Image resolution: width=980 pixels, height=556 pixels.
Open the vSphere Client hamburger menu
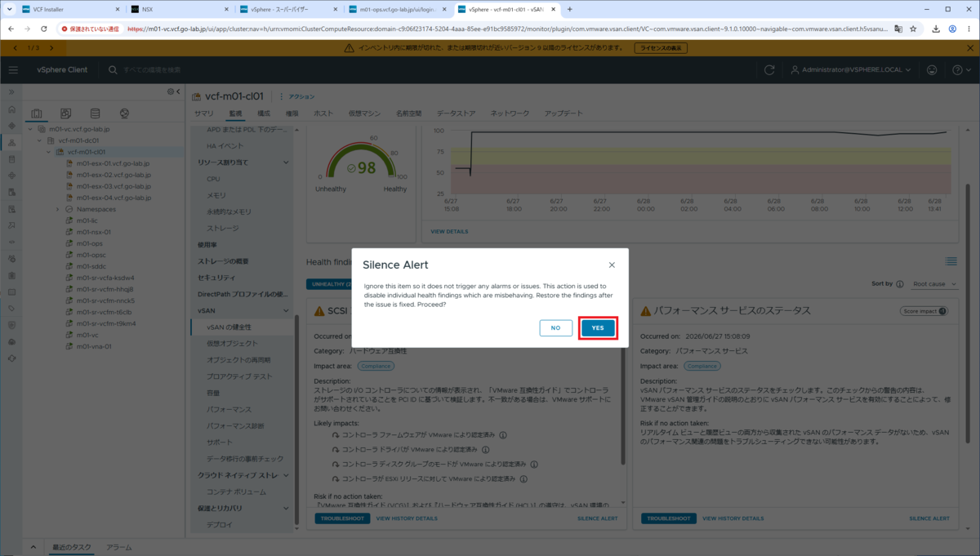(x=12, y=70)
